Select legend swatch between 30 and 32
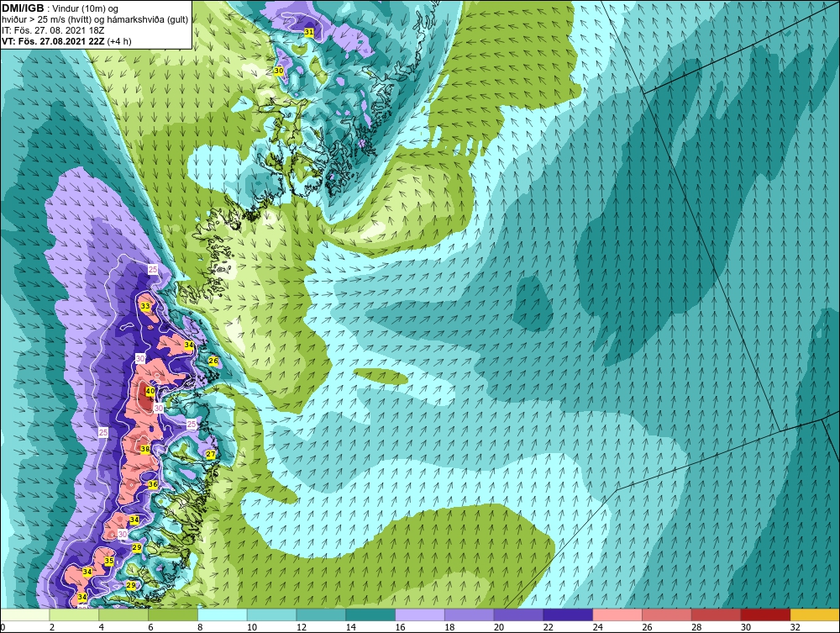The image size is (840, 633). tap(765, 615)
